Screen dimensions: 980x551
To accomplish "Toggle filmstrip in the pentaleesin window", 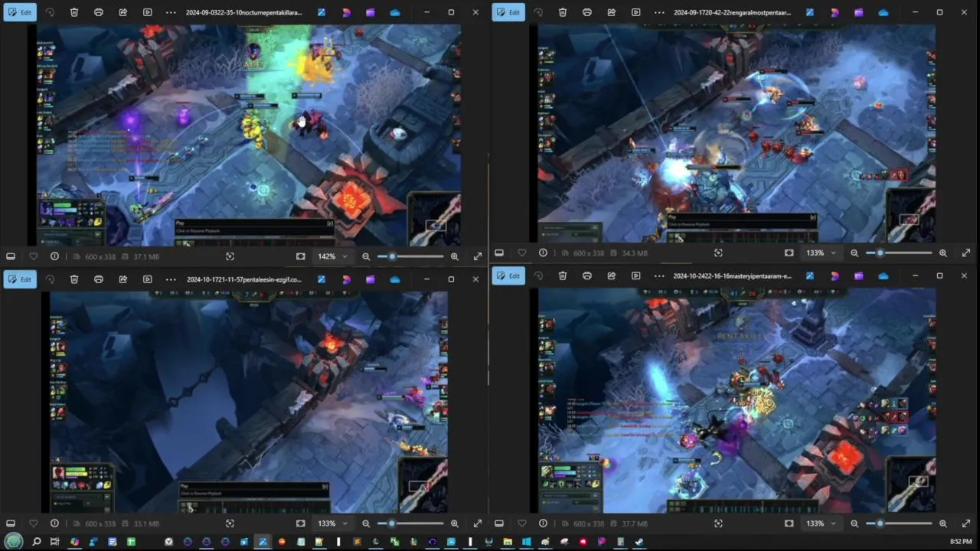I will click(11, 523).
